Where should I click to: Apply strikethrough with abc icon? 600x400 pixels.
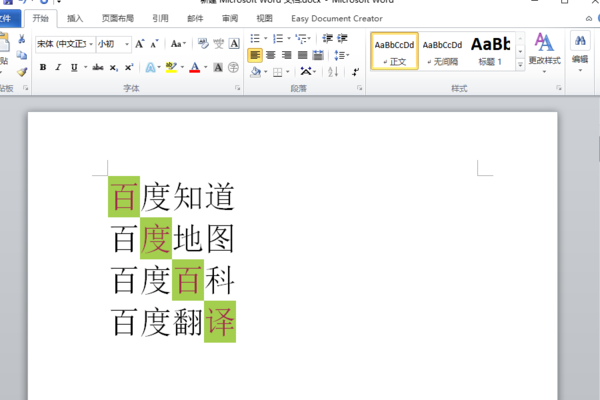tap(98, 68)
